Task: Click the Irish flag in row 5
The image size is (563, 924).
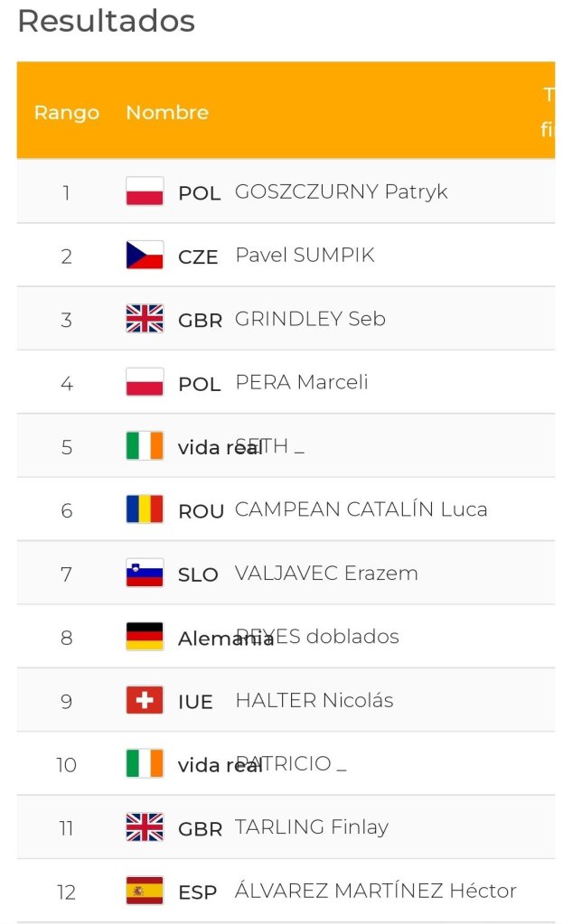Action: pyautogui.click(x=145, y=446)
